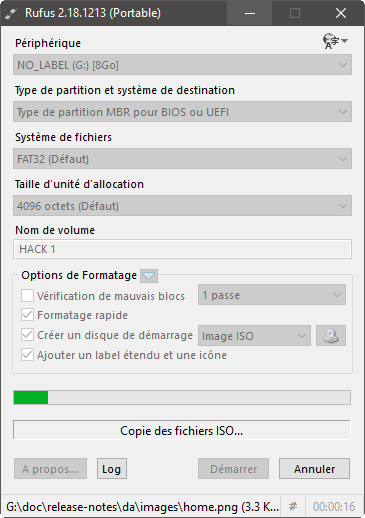Screen dimensions: 365x518
Task: Click the Nom de volume text field
Action: point(182,249)
